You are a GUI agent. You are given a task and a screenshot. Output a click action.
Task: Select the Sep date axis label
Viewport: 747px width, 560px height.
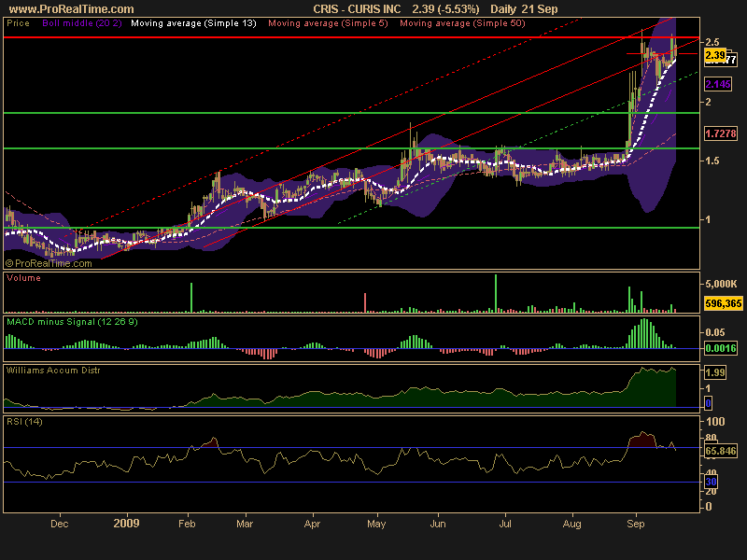[636, 524]
